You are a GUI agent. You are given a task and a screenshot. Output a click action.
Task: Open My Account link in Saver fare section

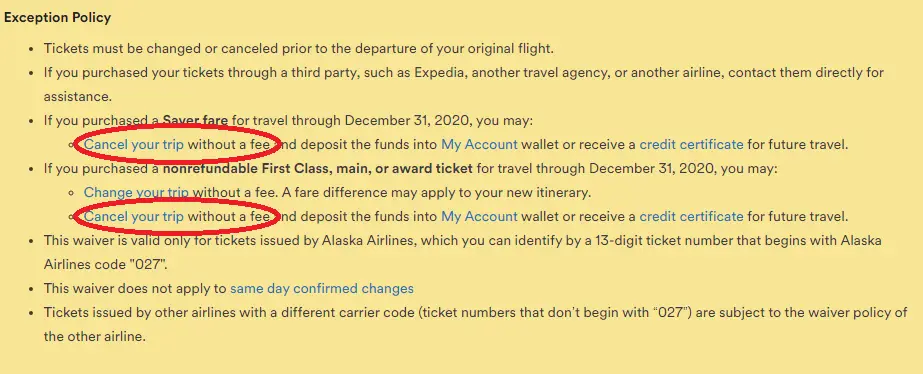click(479, 144)
